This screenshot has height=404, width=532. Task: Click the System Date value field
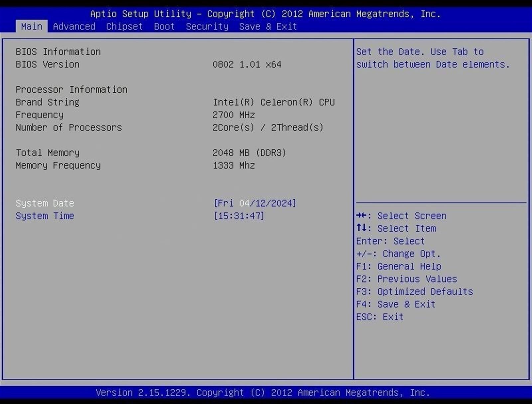point(255,203)
